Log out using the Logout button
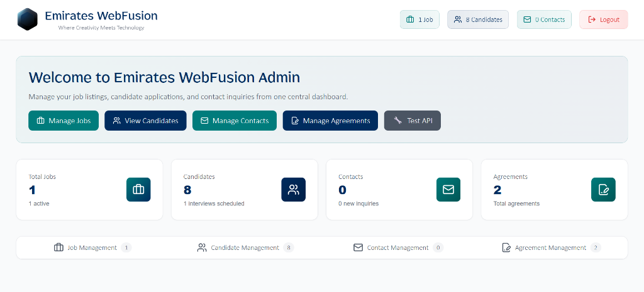This screenshot has height=292, width=644. (x=603, y=19)
